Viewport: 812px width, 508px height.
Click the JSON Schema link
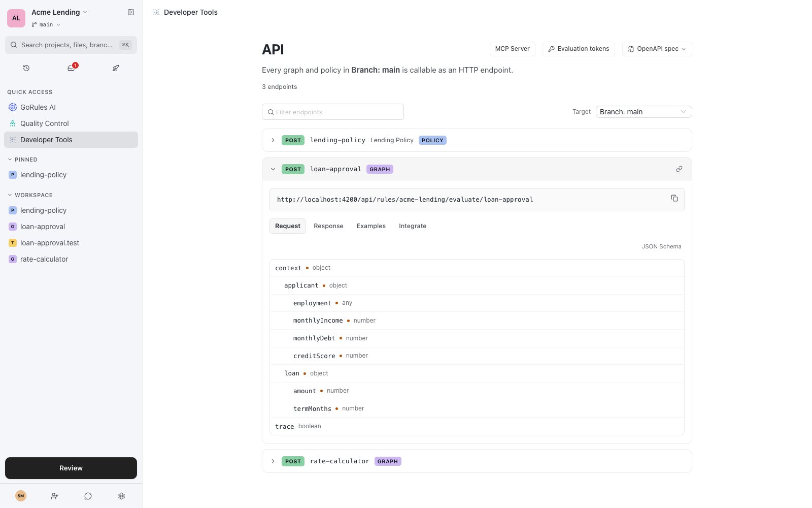pos(661,246)
